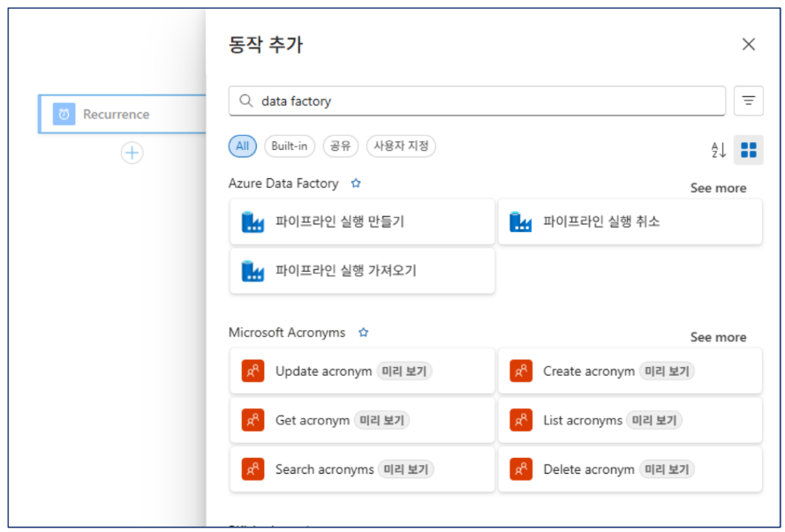
Task: Choose 파이프라인 실행 가져오기 action
Action: [x=362, y=271]
